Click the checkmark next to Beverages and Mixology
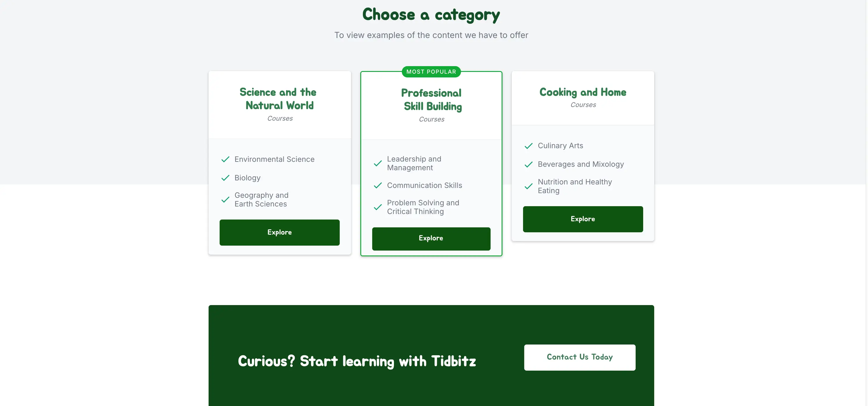Image resolution: width=868 pixels, height=406 pixels. coord(528,164)
